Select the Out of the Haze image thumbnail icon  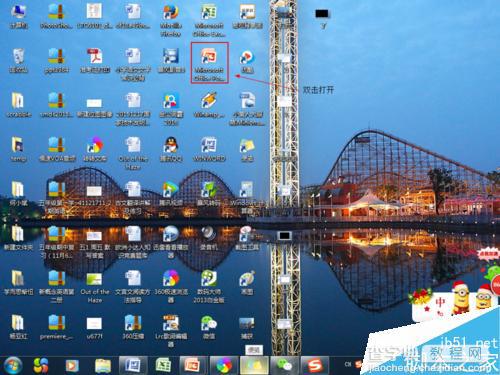[95, 286]
